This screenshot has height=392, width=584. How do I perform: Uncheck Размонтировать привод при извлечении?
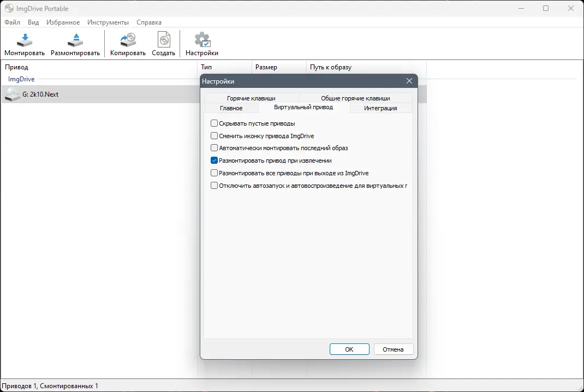tap(214, 161)
